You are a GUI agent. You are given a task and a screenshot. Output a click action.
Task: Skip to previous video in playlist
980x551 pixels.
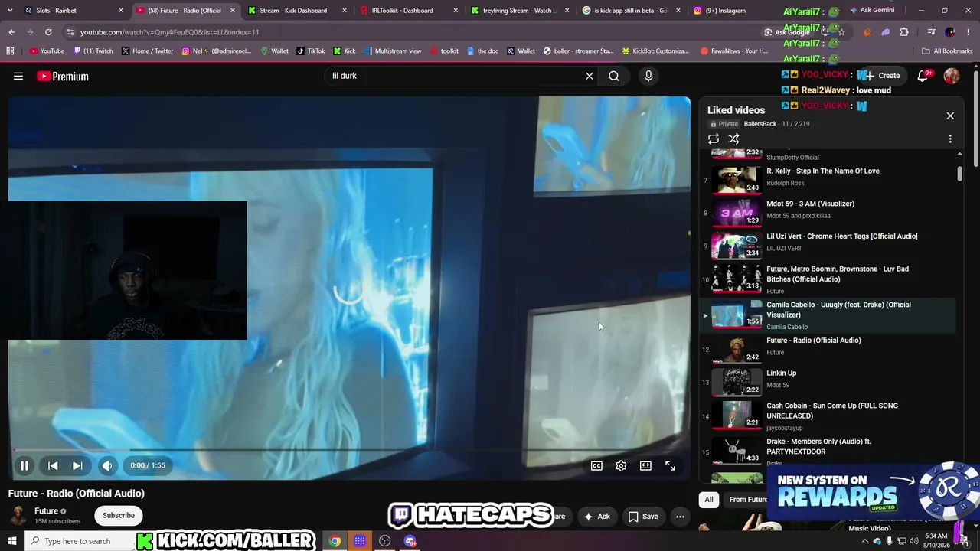coord(53,465)
